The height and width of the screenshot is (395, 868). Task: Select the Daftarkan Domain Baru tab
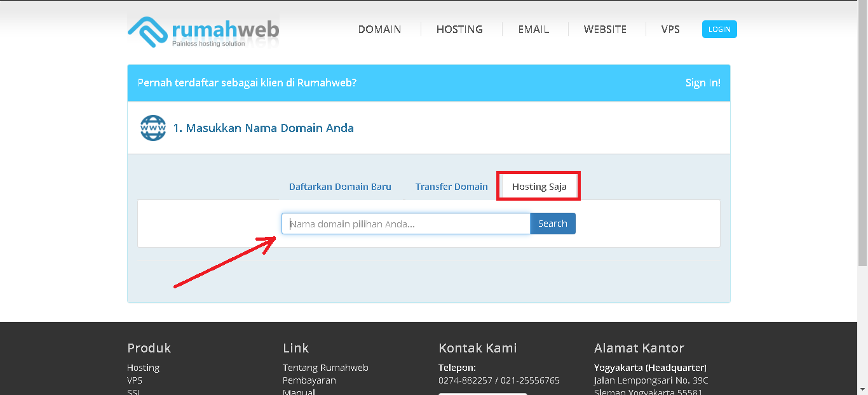pos(340,187)
